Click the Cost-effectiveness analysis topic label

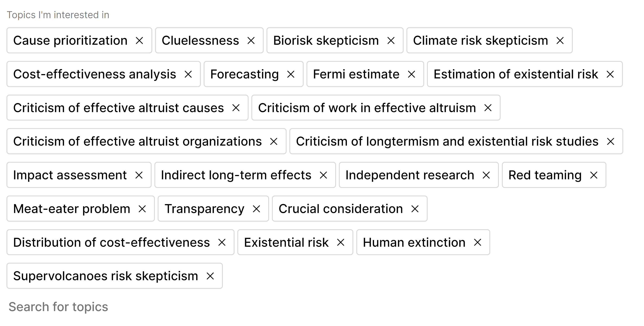[x=95, y=74]
